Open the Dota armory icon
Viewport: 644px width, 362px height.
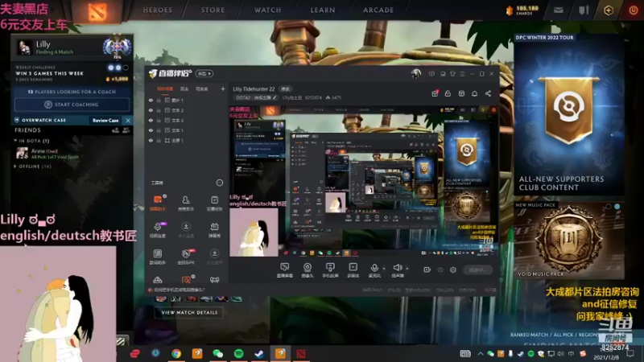pos(584,10)
